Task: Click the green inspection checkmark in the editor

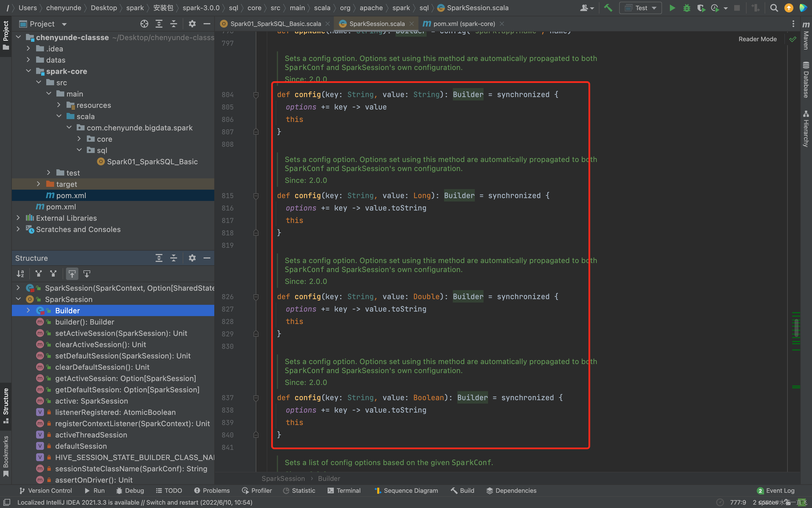Action: click(x=793, y=39)
